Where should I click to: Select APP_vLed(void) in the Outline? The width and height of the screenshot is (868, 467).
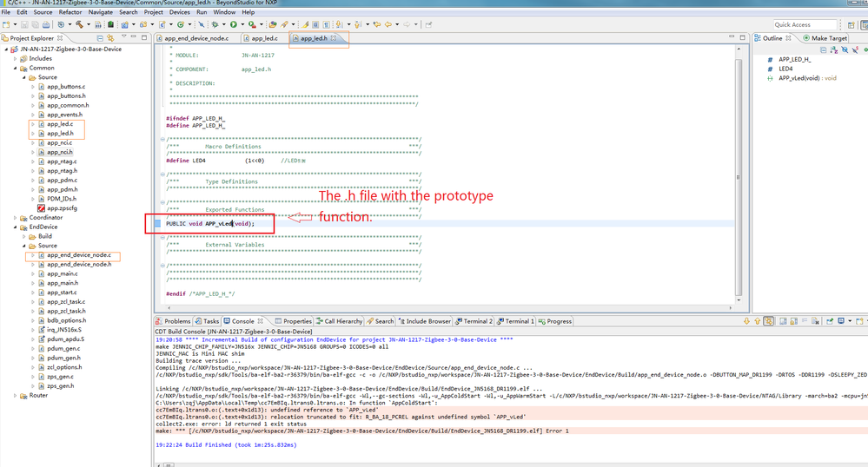(807, 78)
